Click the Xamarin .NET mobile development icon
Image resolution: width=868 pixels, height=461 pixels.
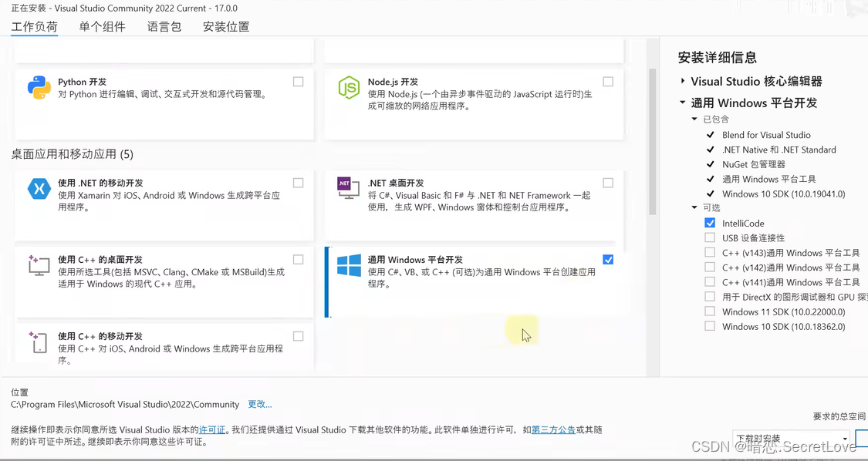coord(39,189)
